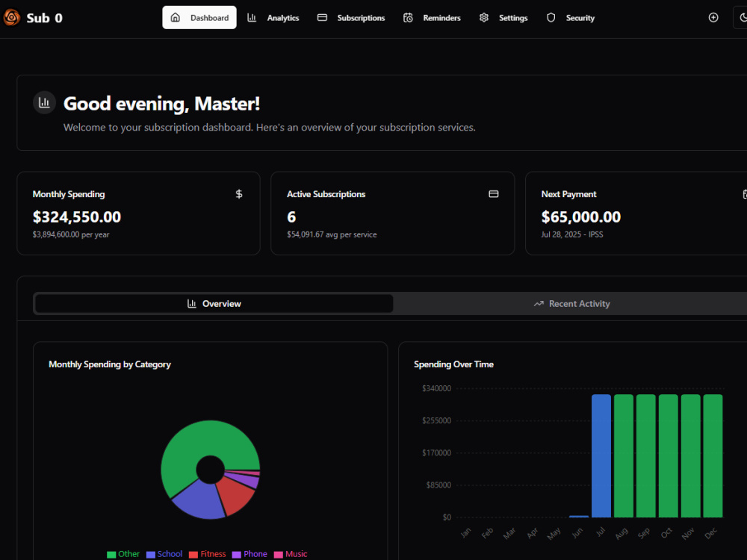This screenshot has height=560, width=747.
Task: Click the green Oct bar in spending chart
Action: point(669,455)
